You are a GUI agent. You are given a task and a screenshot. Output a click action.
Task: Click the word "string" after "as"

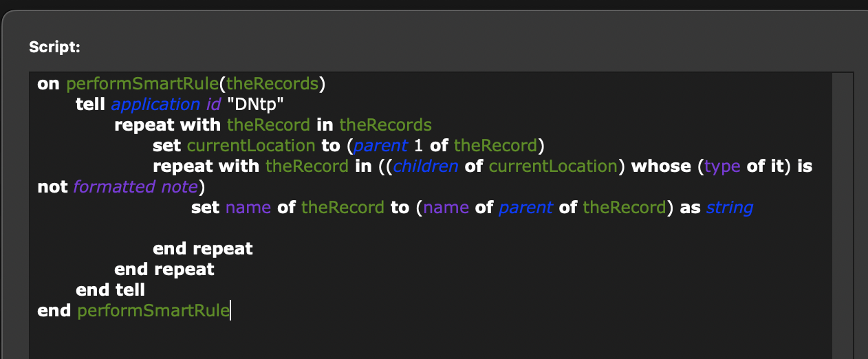click(x=729, y=208)
